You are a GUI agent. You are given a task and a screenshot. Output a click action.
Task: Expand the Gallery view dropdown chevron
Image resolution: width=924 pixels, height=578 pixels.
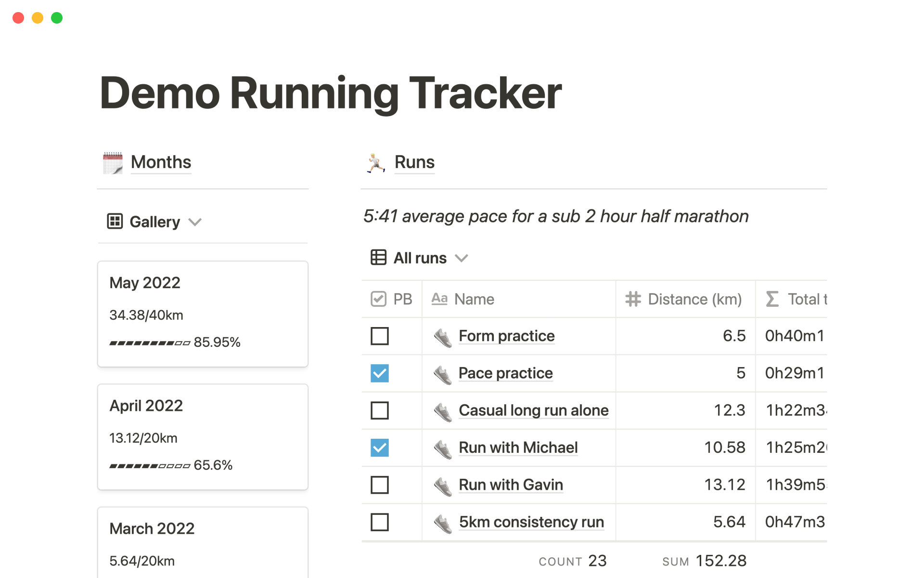click(195, 222)
